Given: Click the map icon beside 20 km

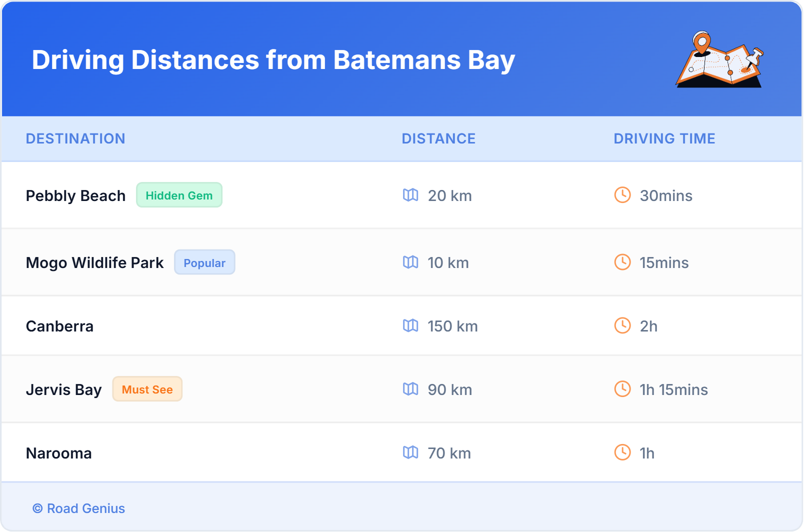Looking at the screenshot, I should click(410, 195).
